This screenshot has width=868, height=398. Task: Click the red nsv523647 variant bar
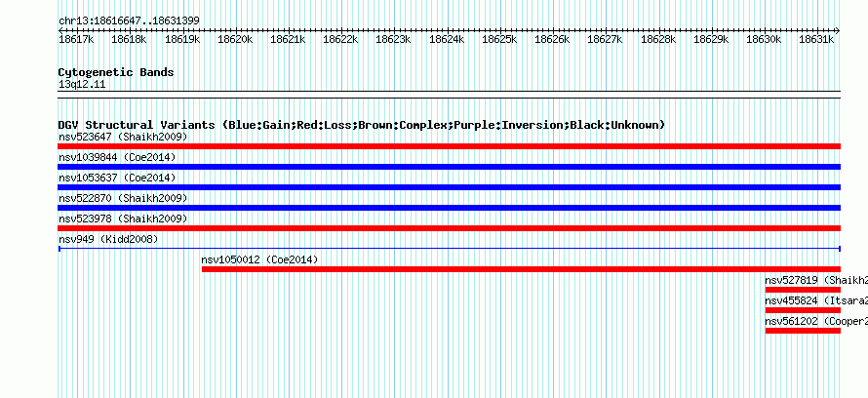click(x=449, y=146)
